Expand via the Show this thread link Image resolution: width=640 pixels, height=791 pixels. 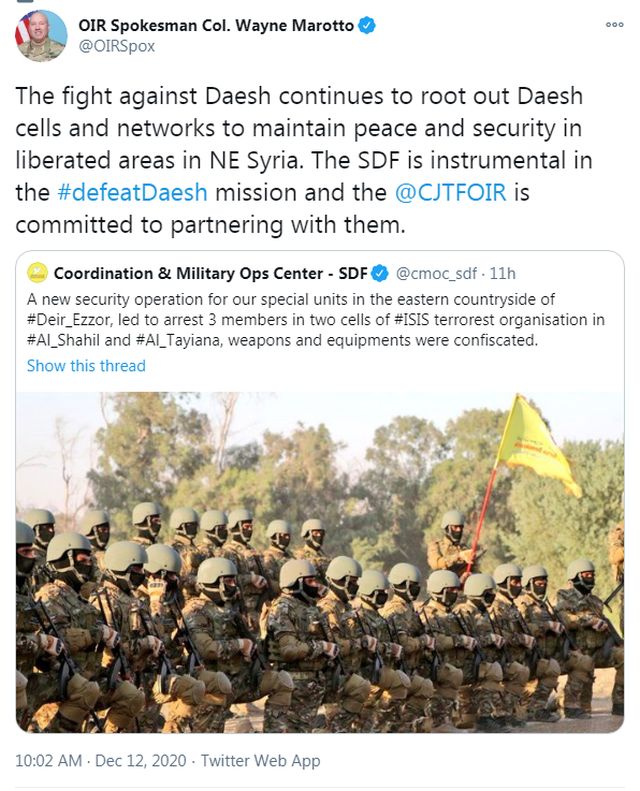pyautogui.click(x=86, y=365)
